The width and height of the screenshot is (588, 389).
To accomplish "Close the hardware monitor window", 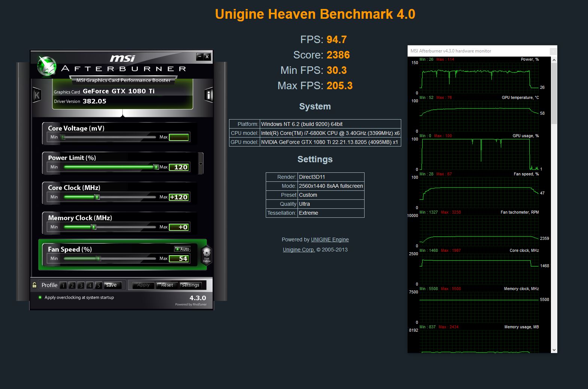I will tap(553, 51).
